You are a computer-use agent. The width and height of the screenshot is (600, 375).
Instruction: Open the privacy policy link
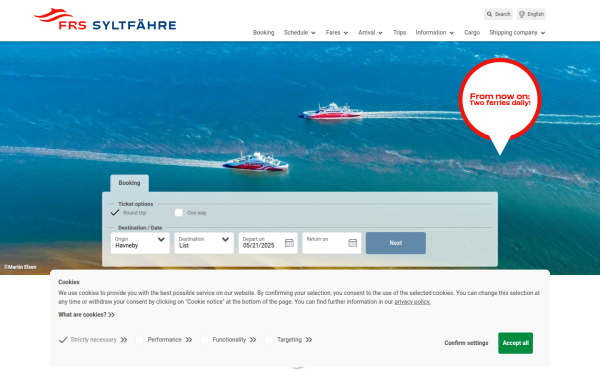click(x=412, y=302)
